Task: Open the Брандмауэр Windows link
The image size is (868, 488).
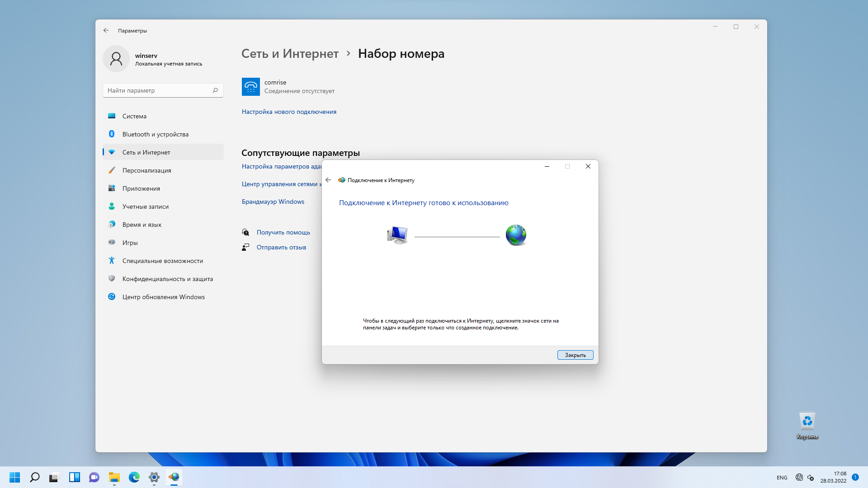Action: [273, 202]
